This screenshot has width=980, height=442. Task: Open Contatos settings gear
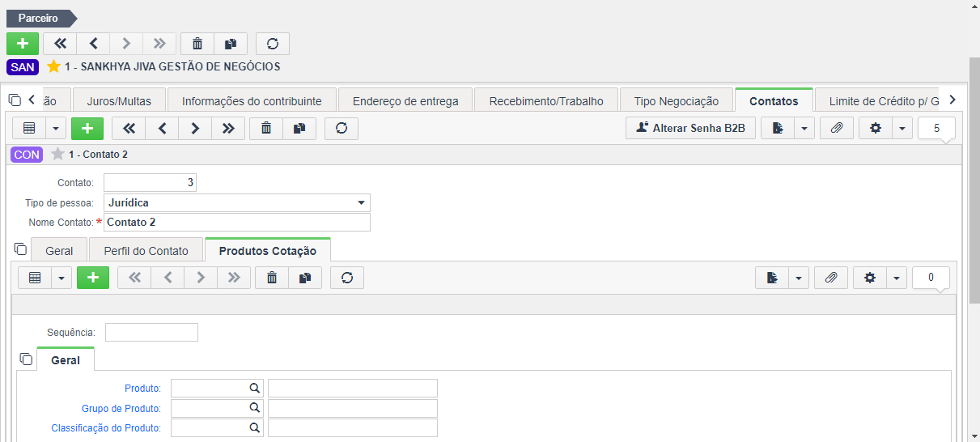[x=875, y=128]
